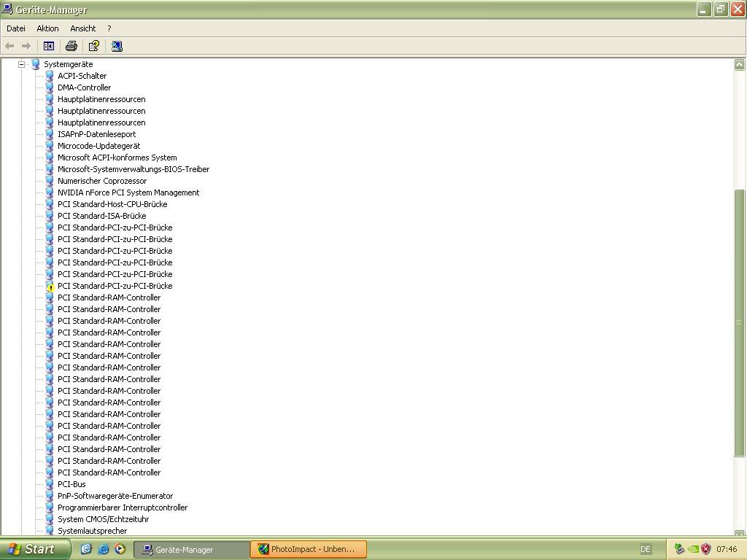Click the Forward arrow toolbar icon

point(26,46)
